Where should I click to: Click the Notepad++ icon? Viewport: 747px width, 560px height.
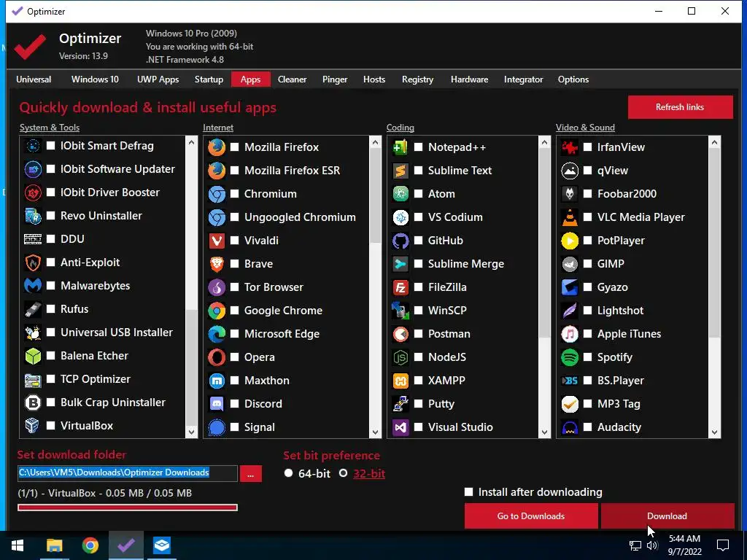400,147
